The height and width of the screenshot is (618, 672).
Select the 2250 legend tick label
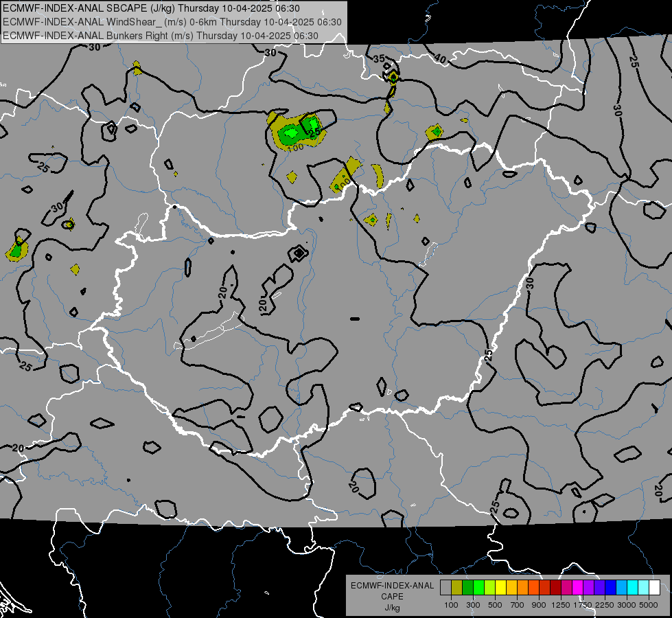(x=605, y=605)
